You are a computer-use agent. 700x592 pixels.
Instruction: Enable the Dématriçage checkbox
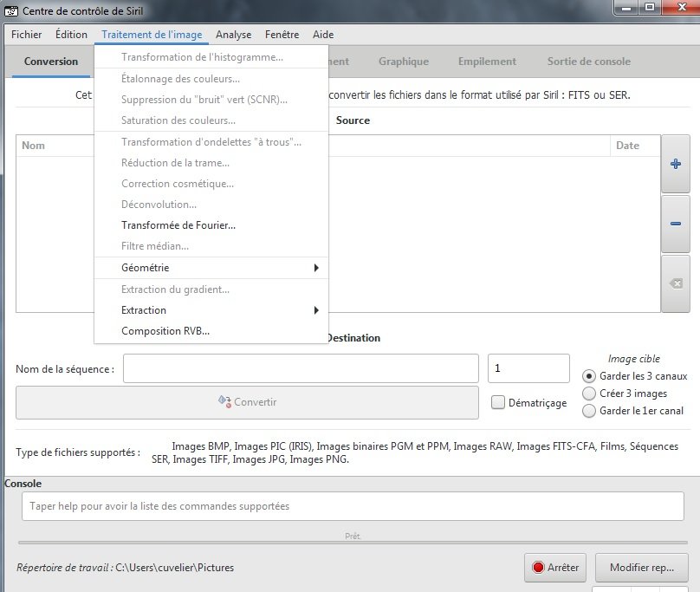click(498, 402)
